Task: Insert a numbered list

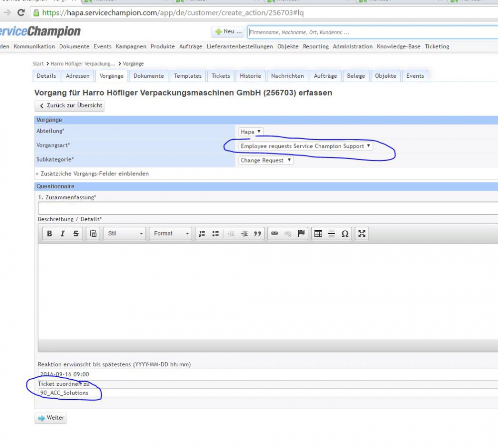Action: point(202,234)
